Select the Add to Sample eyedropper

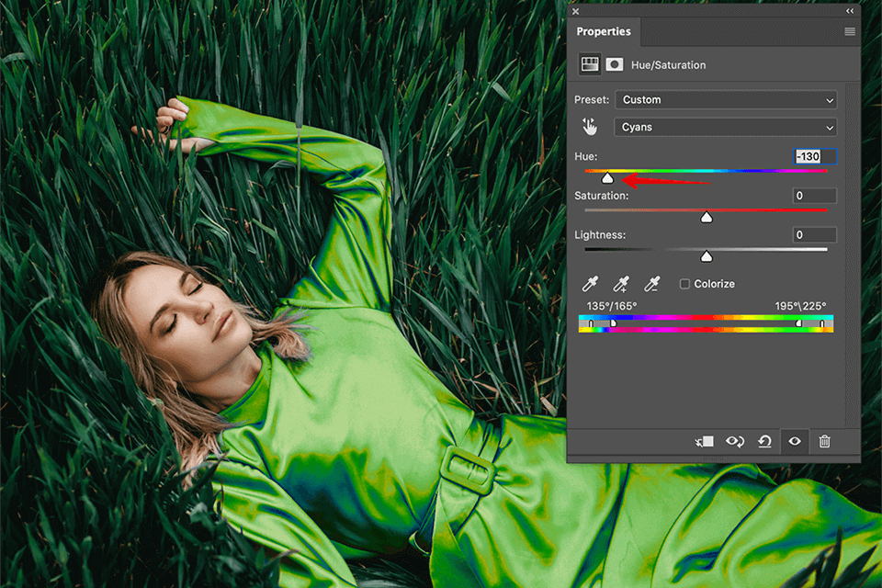click(621, 284)
